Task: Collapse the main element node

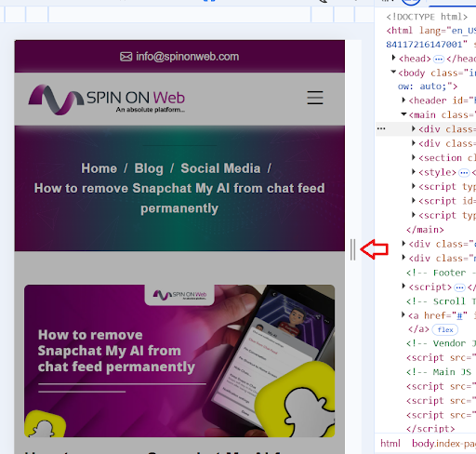Action: click(x=403, y=114)
